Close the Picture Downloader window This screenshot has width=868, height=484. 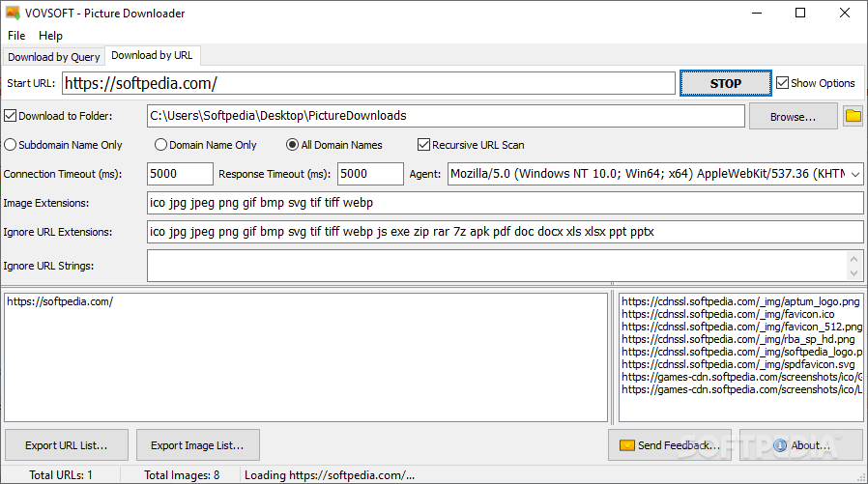pyautogui.click(x=844, y=13)
